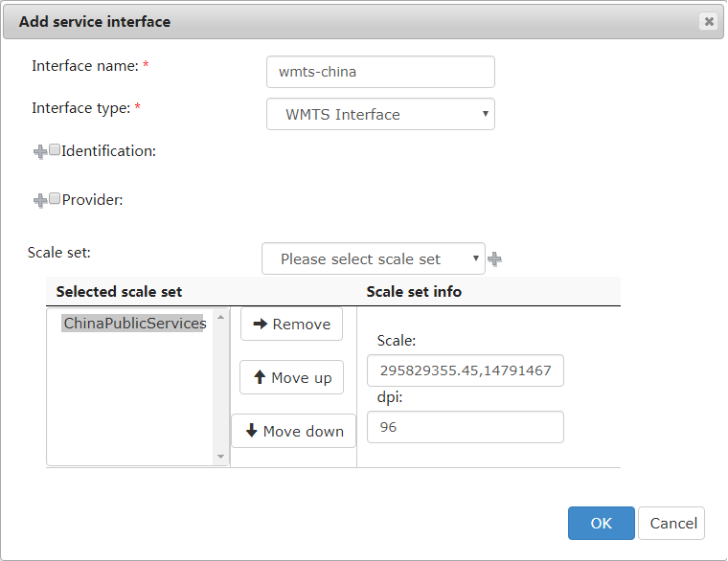
Task: Expand the Identification section plus icon
Action: [x=39, y=151]
